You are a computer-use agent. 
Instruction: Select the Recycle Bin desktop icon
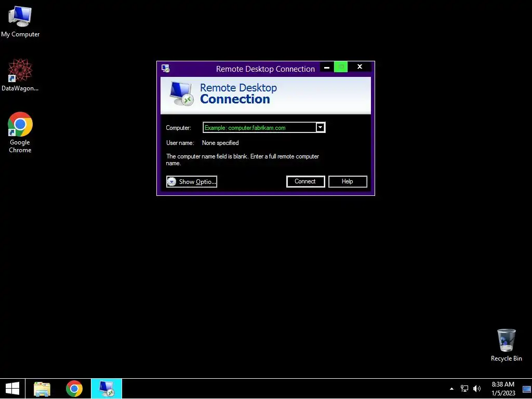coord(506,345)
